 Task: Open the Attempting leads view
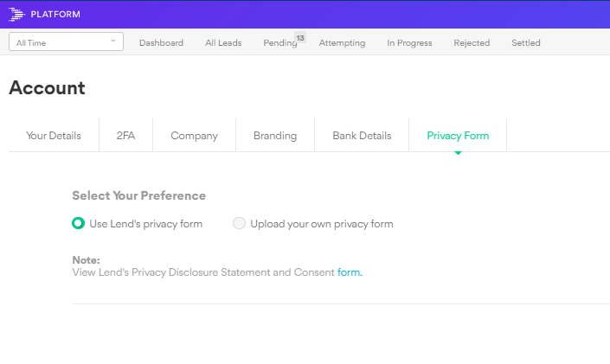[342, 43]
